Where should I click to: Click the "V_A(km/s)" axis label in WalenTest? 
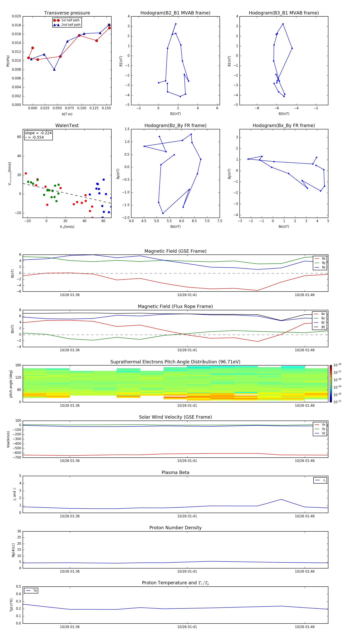tap(67, 227)
